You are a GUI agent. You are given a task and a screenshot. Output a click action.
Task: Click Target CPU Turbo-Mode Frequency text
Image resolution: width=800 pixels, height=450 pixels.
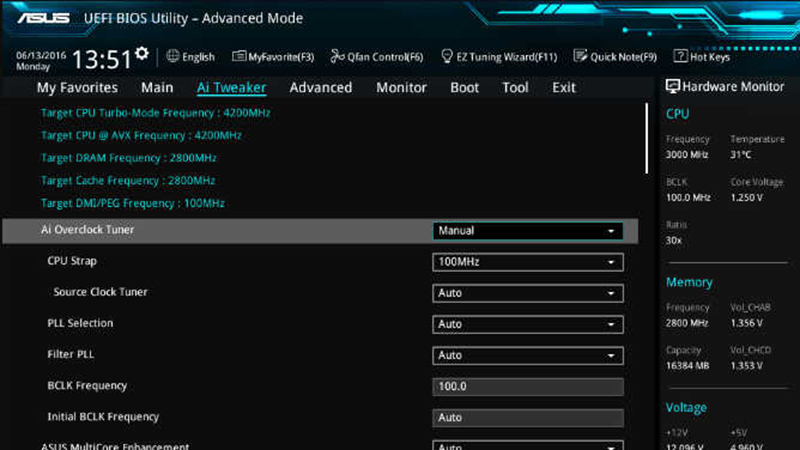point(156,113)
